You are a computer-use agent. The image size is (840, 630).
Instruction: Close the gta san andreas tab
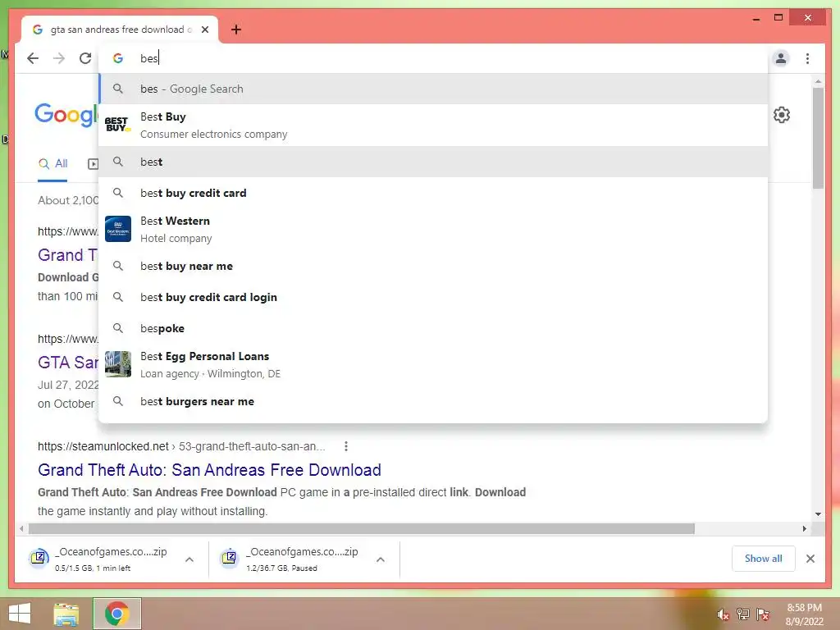tap(205, 30)
